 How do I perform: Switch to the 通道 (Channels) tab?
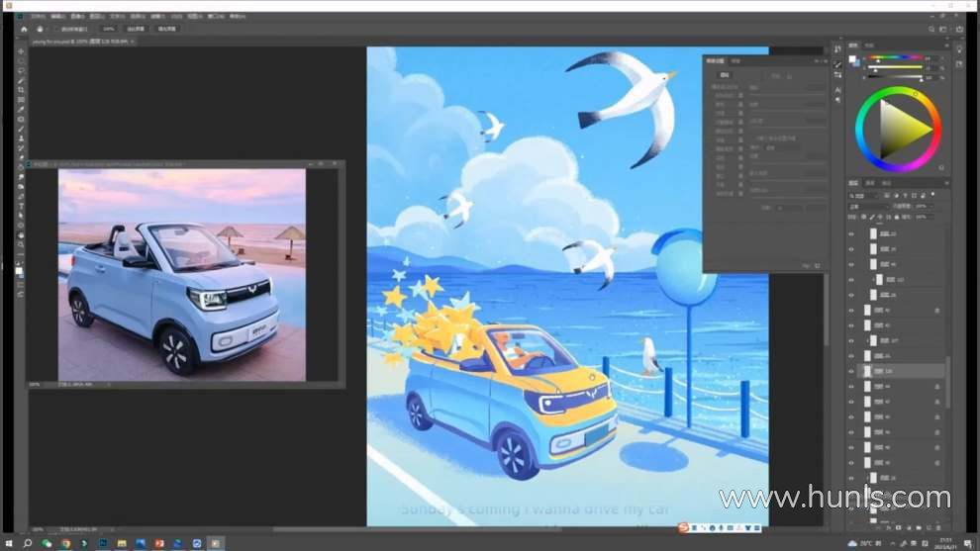pos(870,183)
